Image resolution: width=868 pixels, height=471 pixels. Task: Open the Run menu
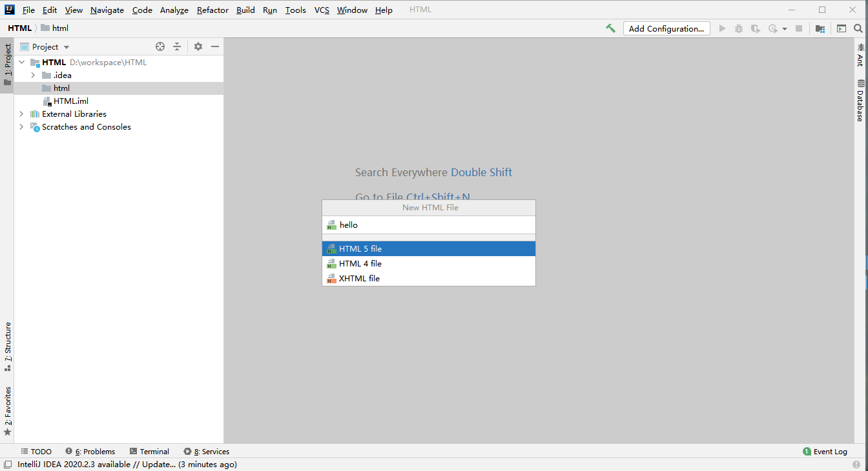point(270,10)
